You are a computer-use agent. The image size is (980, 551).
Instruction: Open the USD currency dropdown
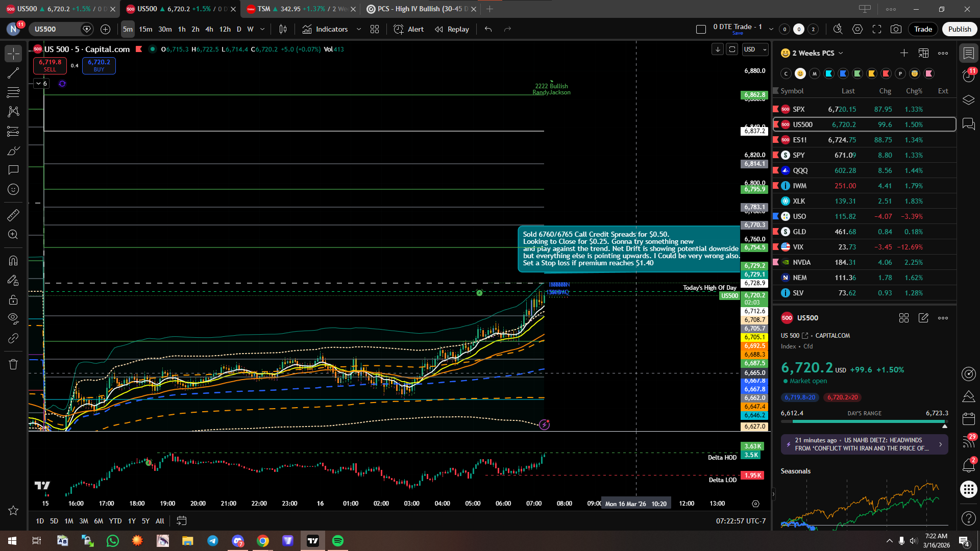coord(755,49)
